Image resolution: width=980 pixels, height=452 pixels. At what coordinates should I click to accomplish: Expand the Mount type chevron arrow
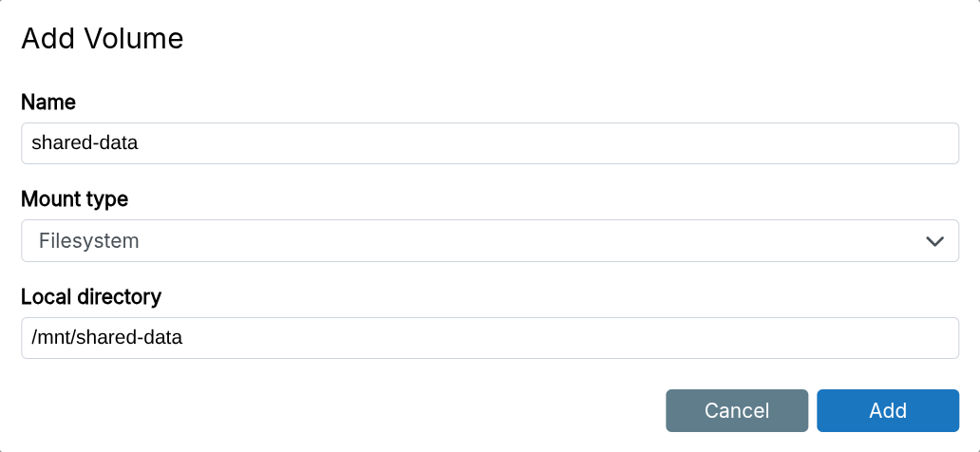coord(934,241)
